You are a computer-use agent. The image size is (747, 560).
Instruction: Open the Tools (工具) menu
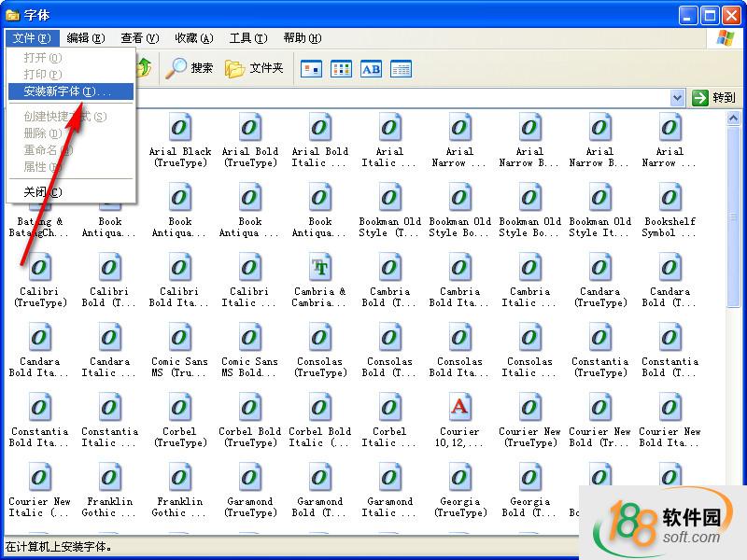click(247, 38)
